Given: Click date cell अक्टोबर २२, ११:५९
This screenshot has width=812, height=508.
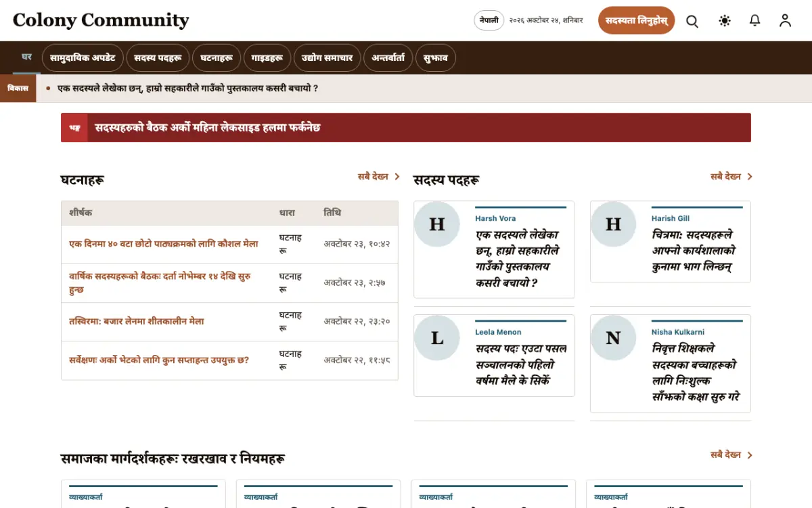Looking at the screenshot, I should [x=357, y=360].
